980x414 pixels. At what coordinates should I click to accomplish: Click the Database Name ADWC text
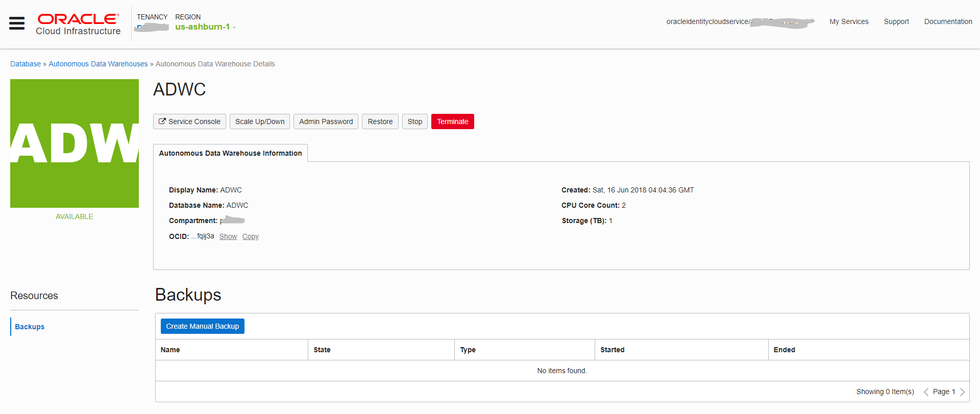pyautogui.click(x=237, y=205)
